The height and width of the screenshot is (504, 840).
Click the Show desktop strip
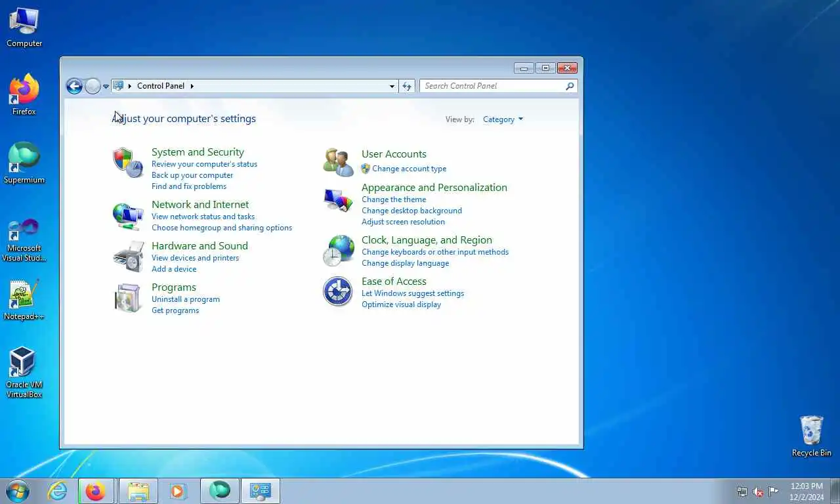pyautogui.click(x=835, y=491)
